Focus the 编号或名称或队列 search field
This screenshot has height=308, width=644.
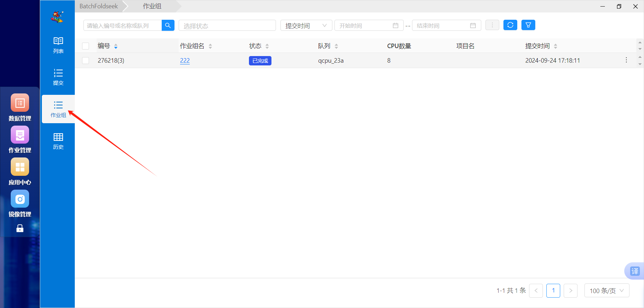(x=123, y=25)
